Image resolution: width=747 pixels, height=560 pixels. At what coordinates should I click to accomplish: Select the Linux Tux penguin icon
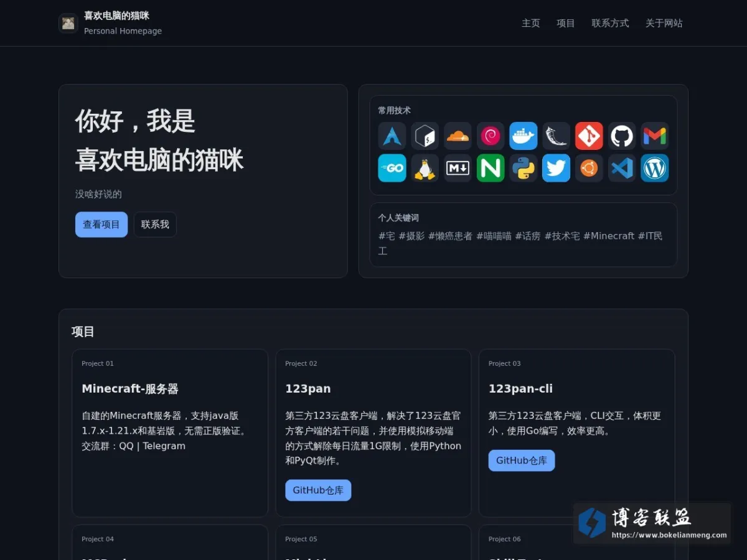(x=425, y=168)
